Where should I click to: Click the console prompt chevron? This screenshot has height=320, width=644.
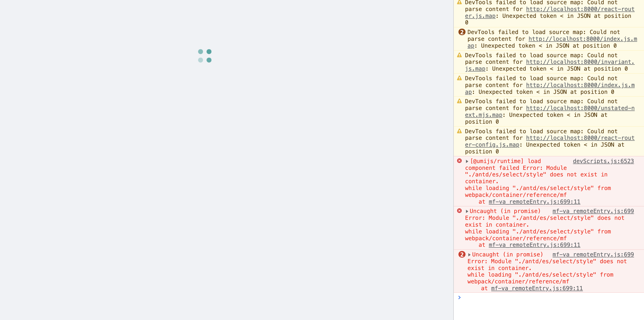click(459, 297)
